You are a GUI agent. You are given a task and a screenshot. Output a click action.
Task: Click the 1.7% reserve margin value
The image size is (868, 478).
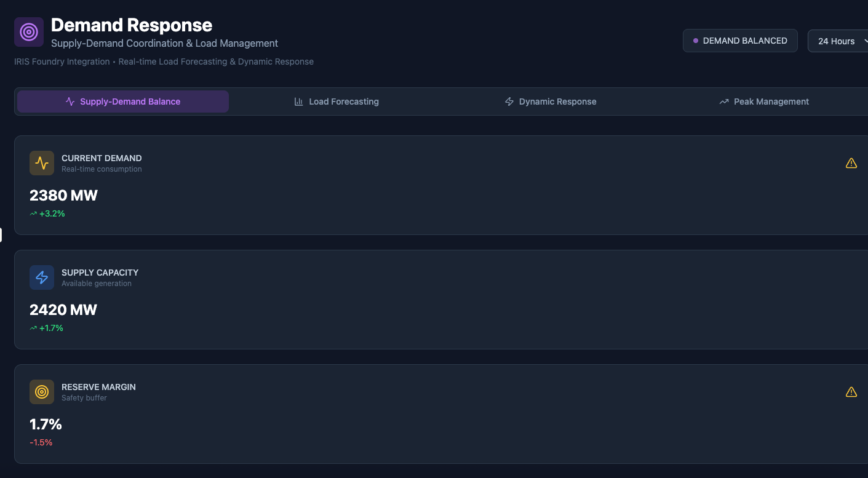click(46, 424)
